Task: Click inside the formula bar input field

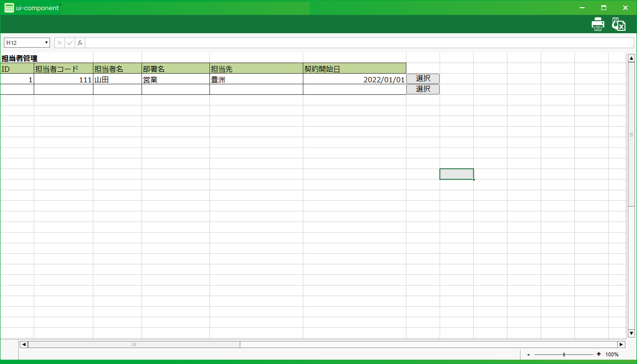Action: (359, 43)
